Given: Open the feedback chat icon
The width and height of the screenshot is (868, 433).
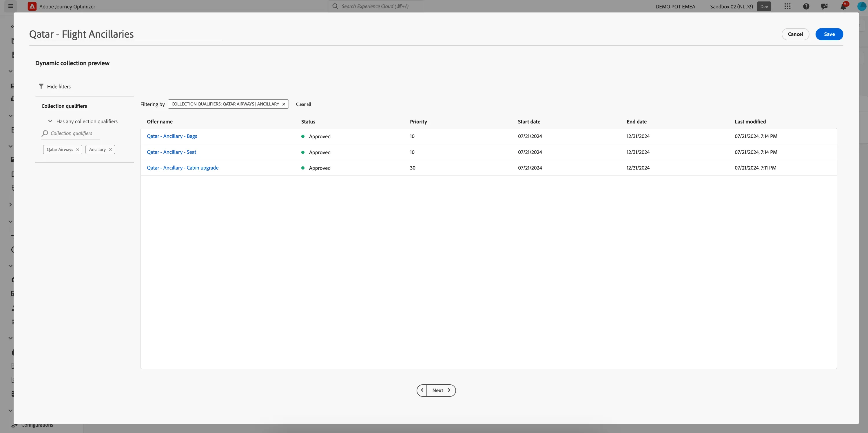Looking at the screenshot, I should (x=824, y=6).
